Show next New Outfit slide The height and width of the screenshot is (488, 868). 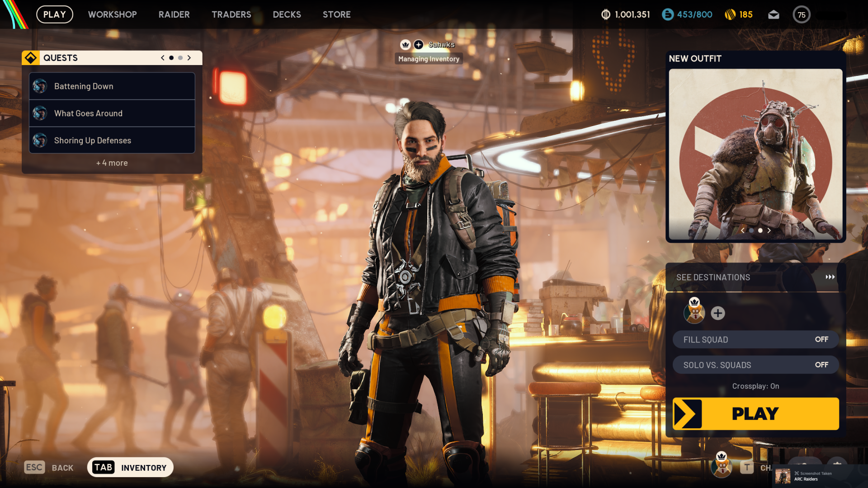(769, 230)
